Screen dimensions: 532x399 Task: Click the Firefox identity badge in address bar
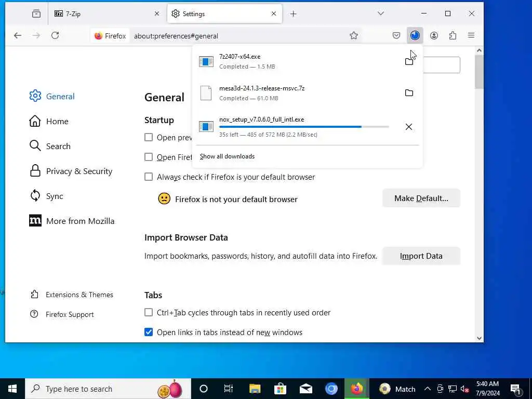pyautogui.click(x=110, y=36)
